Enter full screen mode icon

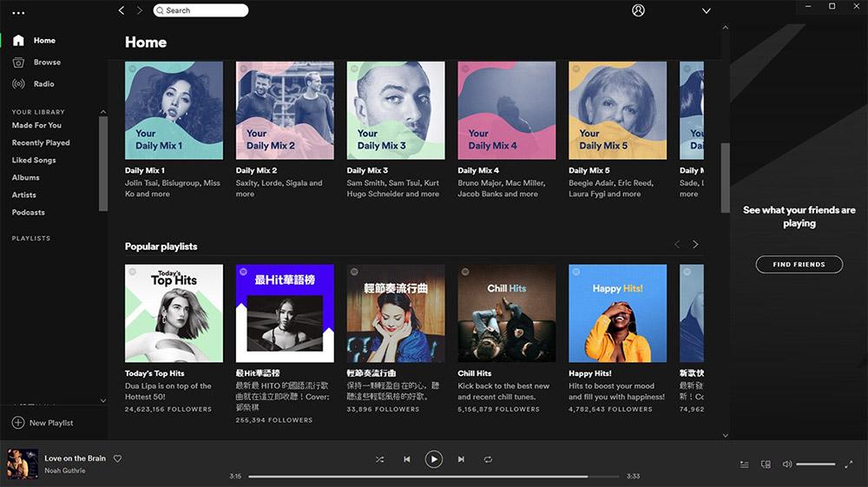[849, 464]
